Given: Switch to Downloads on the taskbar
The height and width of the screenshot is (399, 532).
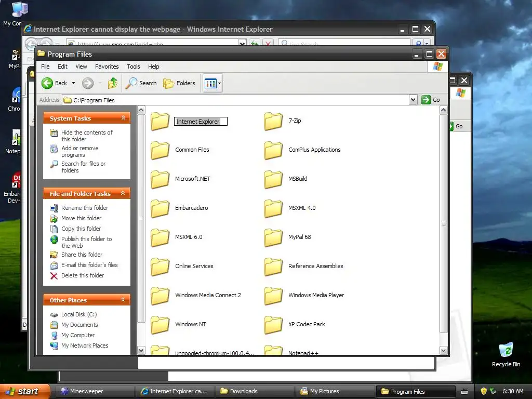Looking at the screenshot, I should coord(256,391).
